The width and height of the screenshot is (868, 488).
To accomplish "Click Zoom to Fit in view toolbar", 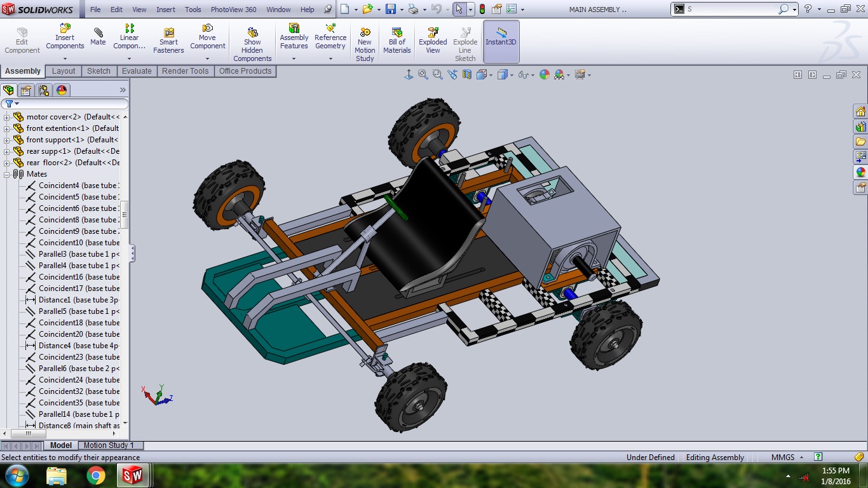I will (423, 74).
